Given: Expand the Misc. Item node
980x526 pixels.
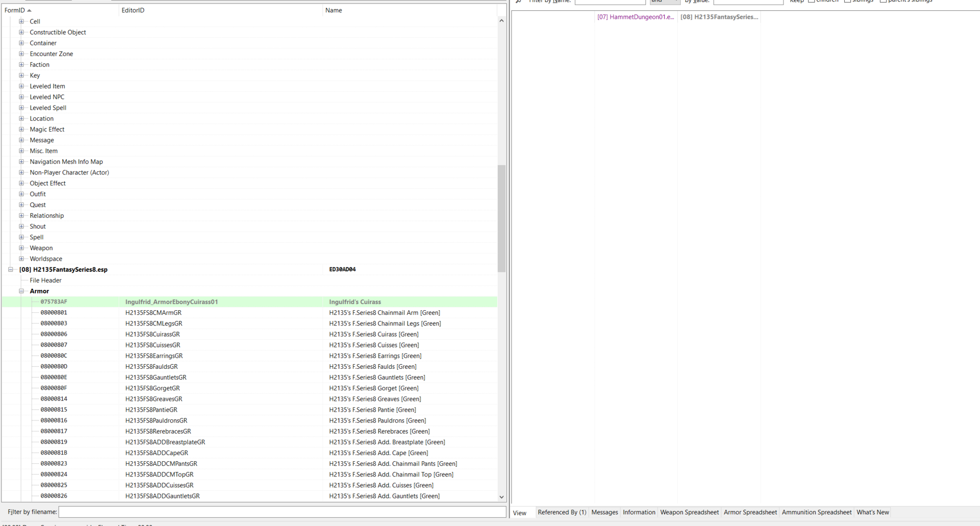Looking at the screenshot, I should click(x=21, y=151).
